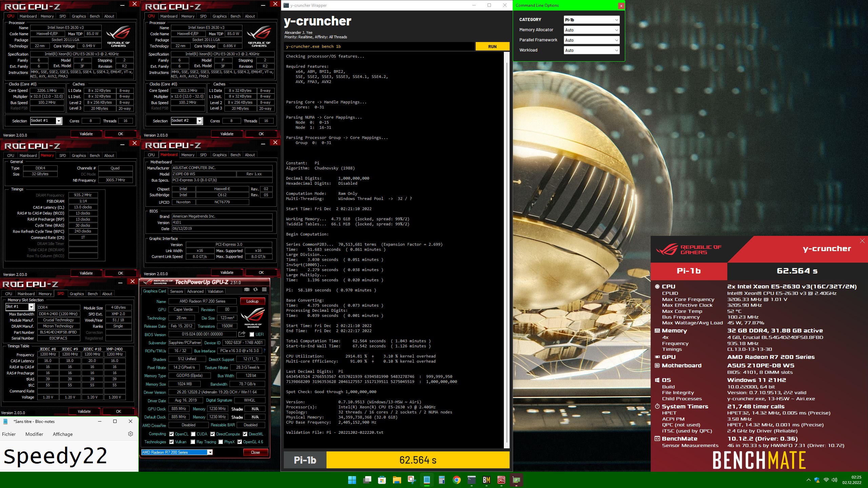Open the Windows Start menu

pyautogui.click(x=352, y=480)
